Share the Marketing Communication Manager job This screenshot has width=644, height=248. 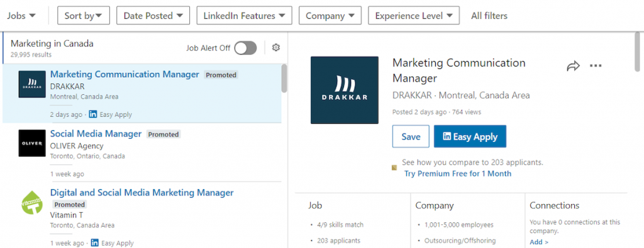coord(573,66)
